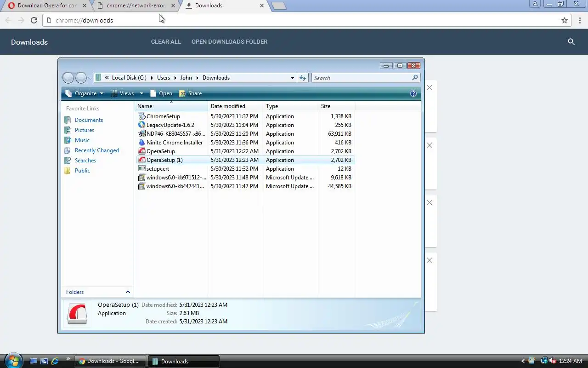Viewport: 588px width, 368px height.
Task: Open the Organize dropdown menu
Action: click(85, 93)
